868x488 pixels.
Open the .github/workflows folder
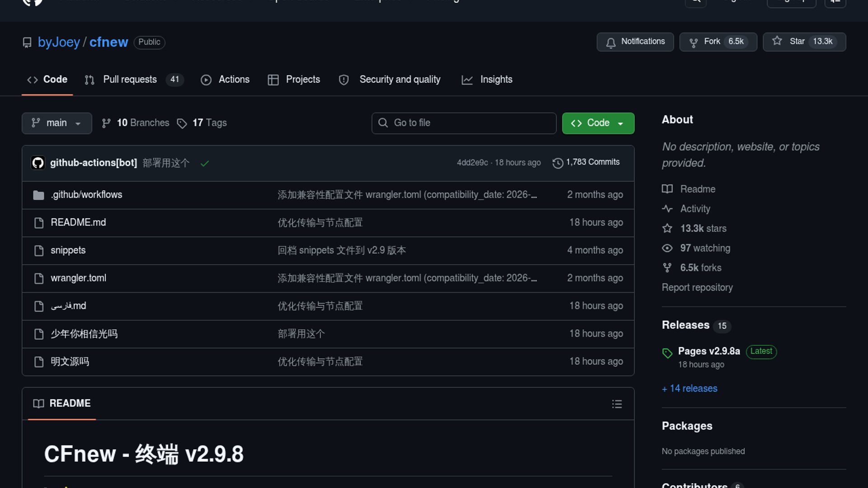click(86, 195)
